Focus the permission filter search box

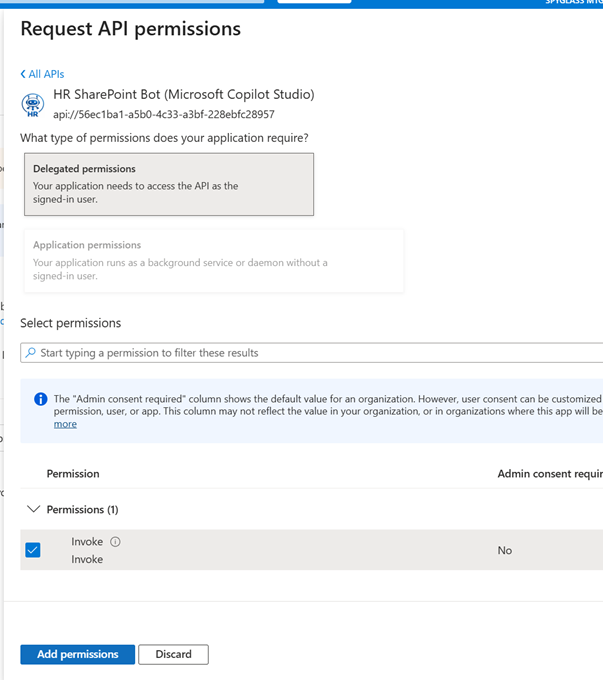(x=310, y=353)
